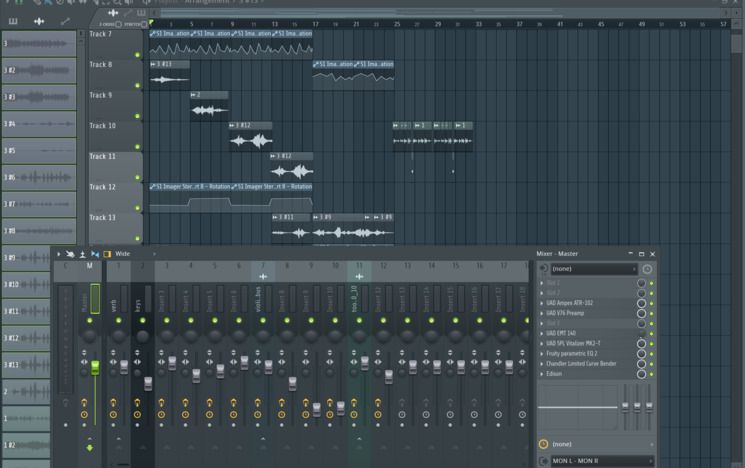Screen dimensions: 745x468
Task: Click the audio marker icon on mixer track 11
Action: (x=359, y=277)
